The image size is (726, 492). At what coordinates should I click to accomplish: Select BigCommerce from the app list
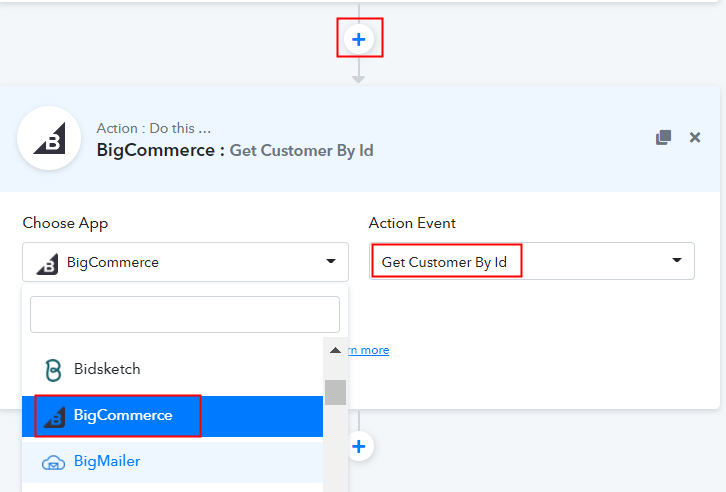click(x=172, y=416)
